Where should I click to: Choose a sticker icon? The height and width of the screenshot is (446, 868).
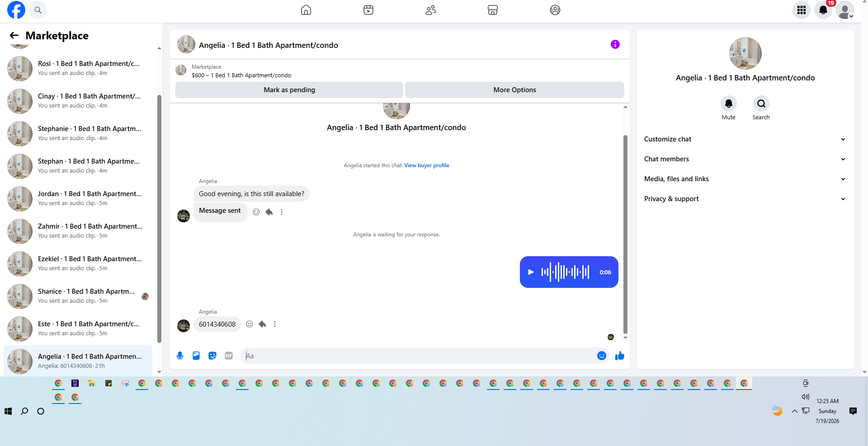coord(212,356)
